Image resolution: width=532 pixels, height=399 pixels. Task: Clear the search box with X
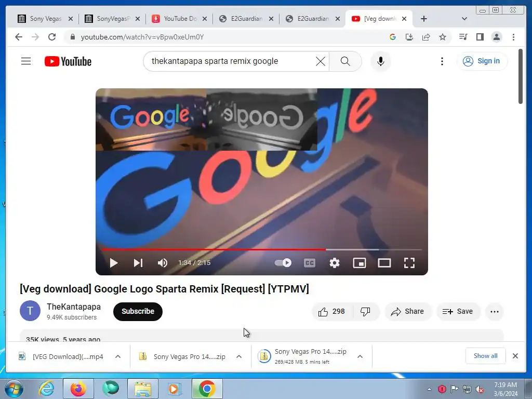coord(320,61)
